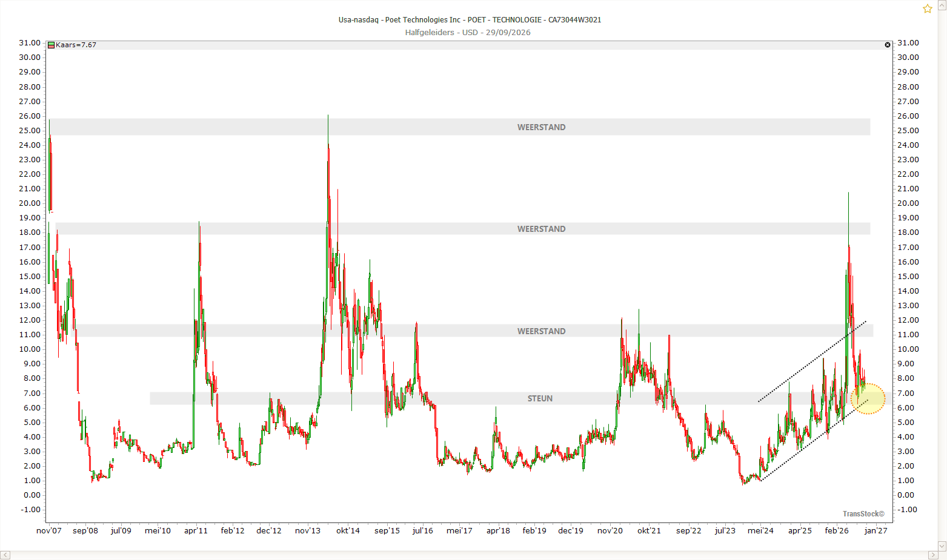The width and height of the screenshot is (947, 560).
Task: Select the STEUN support zone label
Action: [x=540, y=398]
